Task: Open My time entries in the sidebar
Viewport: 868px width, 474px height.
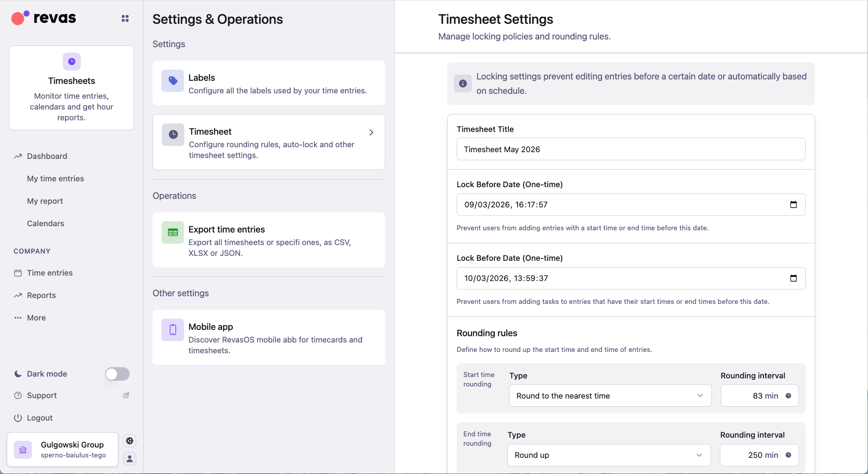Action: click(x=55, y=178)
